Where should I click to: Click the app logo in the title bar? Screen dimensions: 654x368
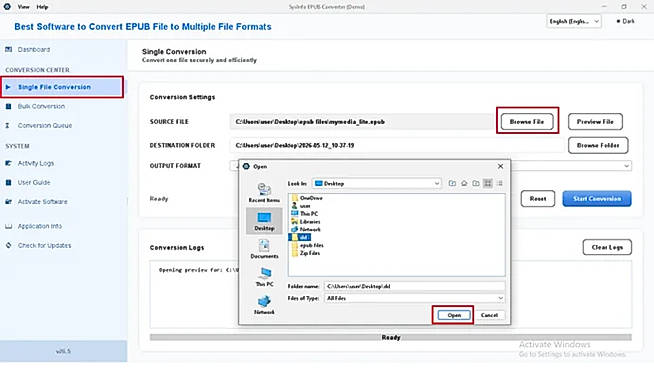point(7,7)
